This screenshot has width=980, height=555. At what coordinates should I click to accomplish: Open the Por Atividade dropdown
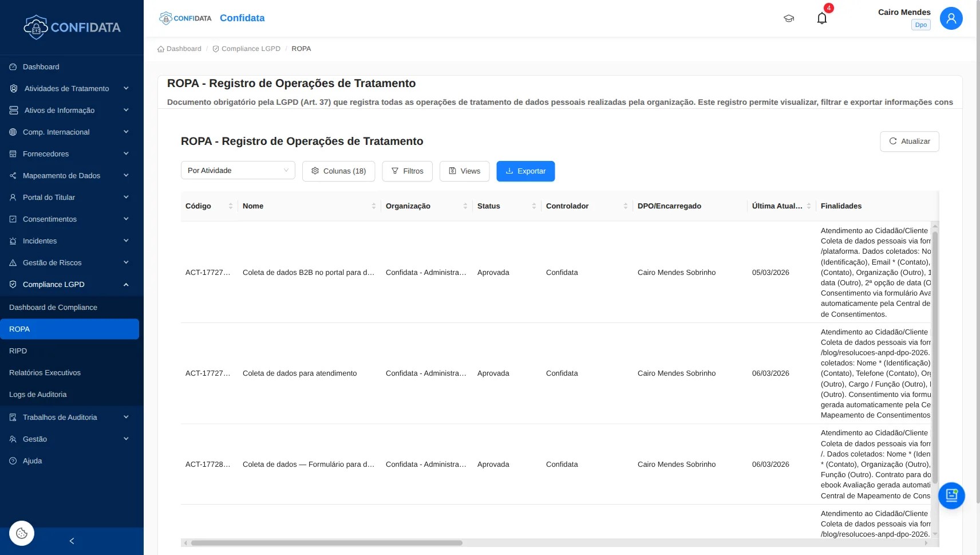[x=238, y=171]
